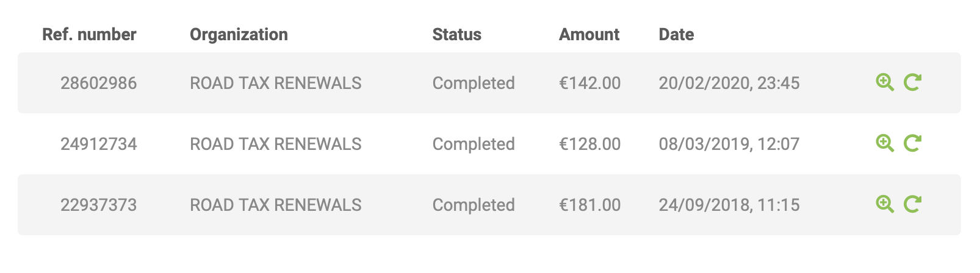Click ROAD TAX RENEWALS in first row

[x=276, y=83]
